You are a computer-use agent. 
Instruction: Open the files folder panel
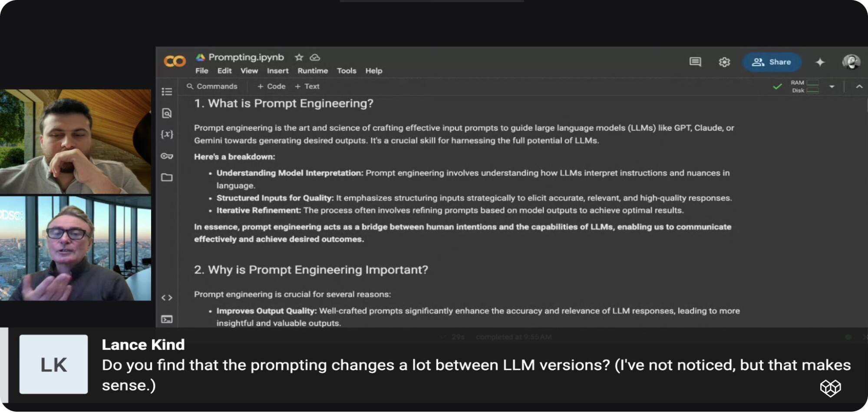pos(167,177)
